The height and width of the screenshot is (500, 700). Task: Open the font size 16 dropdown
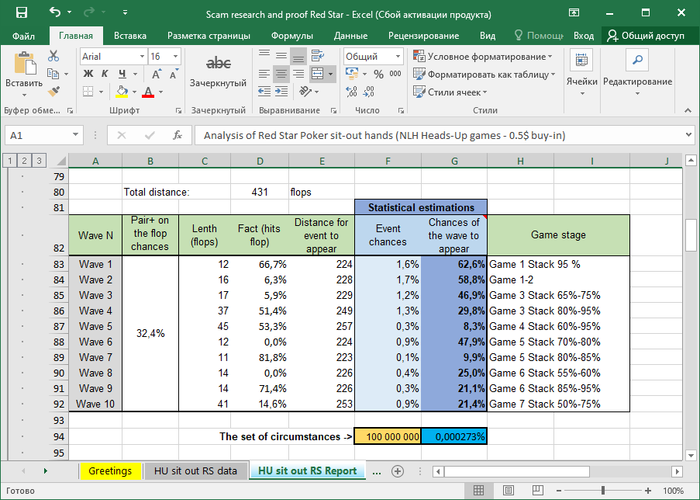pyautogui.click(x=175, y=57)
